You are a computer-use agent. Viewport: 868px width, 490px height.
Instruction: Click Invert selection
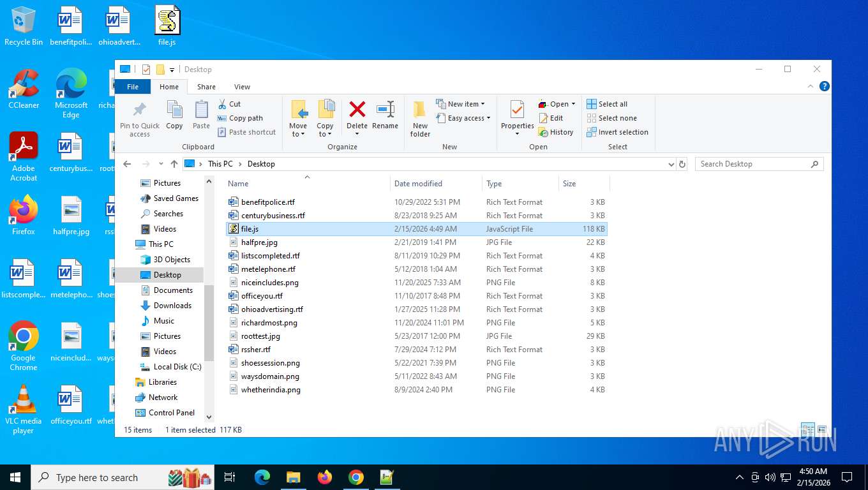(x=617, y=132)
